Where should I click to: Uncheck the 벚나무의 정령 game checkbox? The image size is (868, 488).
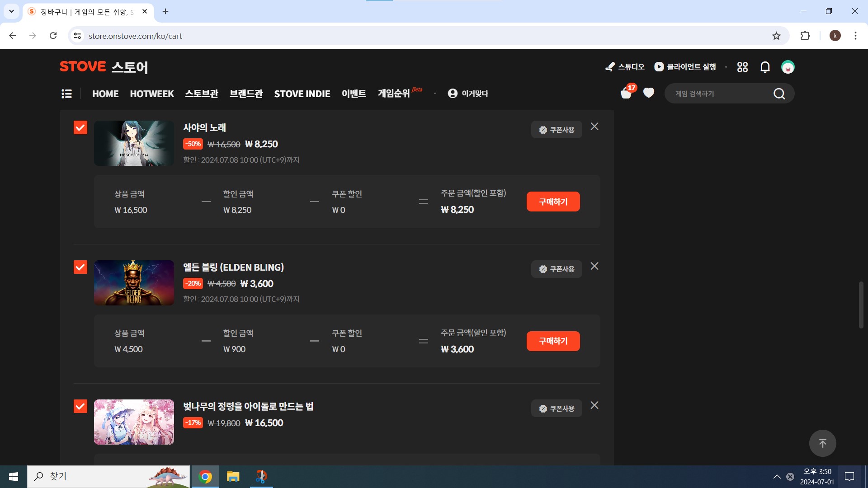(x=80, y=406)
